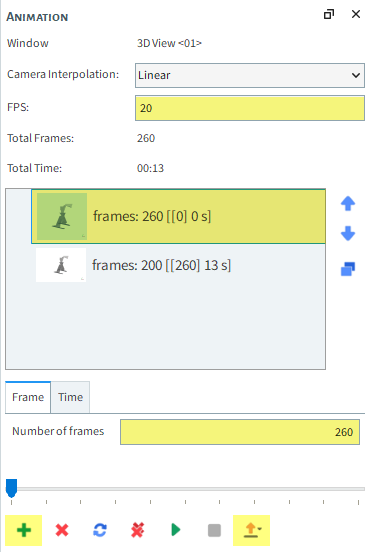Select keyframe with 260 frames at 0 s
Image resolution: width=368 pixels, height=552 pixels.
point(178,217)
